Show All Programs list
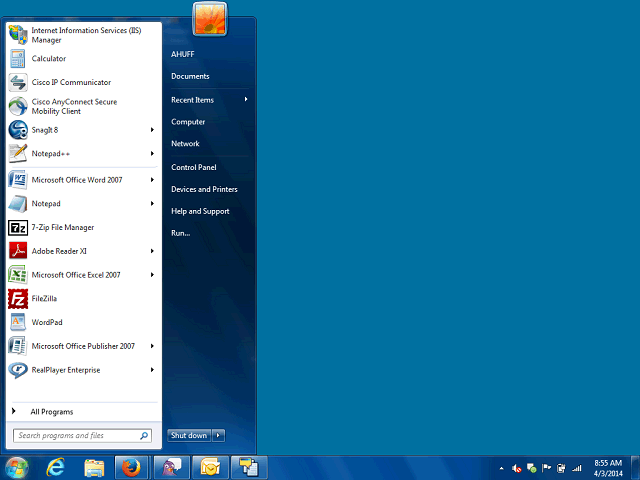The image size is (640, 480). tap(51, 412)
